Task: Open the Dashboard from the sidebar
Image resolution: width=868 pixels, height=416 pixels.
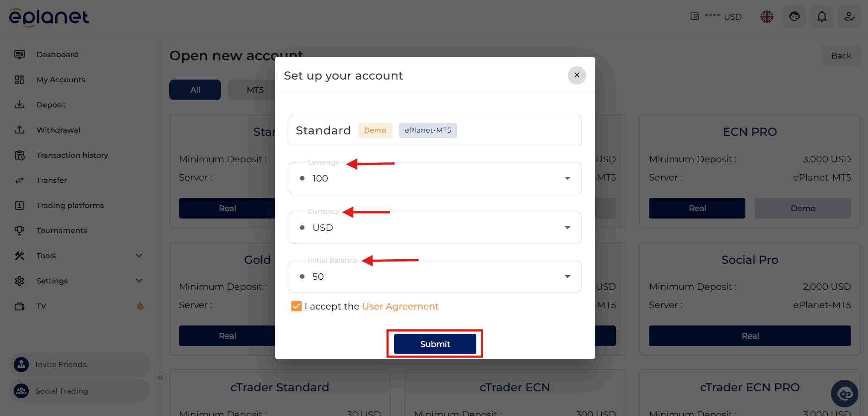Action: [19, 54]
